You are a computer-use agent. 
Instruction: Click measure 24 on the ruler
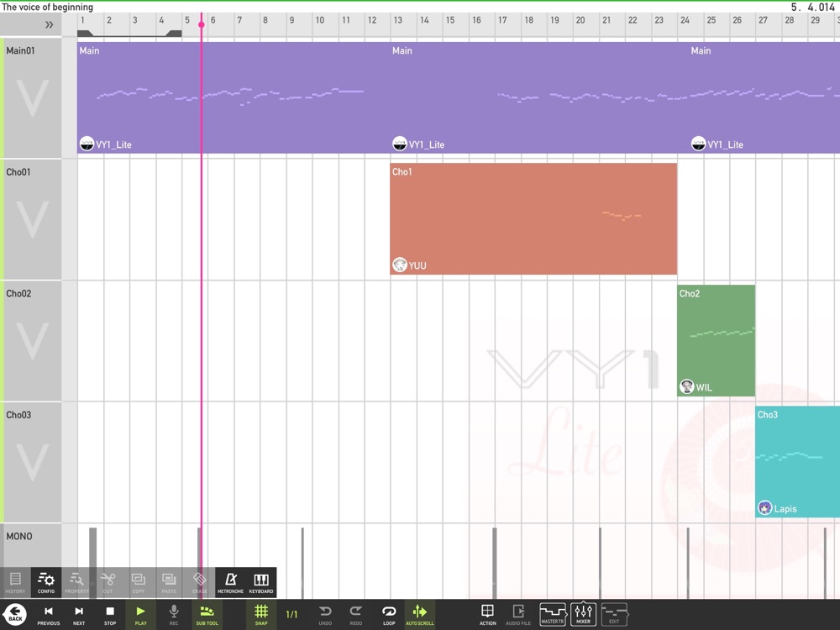click(685, 20)
